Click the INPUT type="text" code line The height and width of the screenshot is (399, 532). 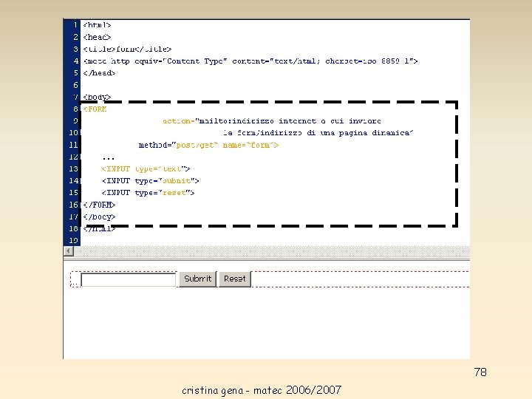click(146, 169)
